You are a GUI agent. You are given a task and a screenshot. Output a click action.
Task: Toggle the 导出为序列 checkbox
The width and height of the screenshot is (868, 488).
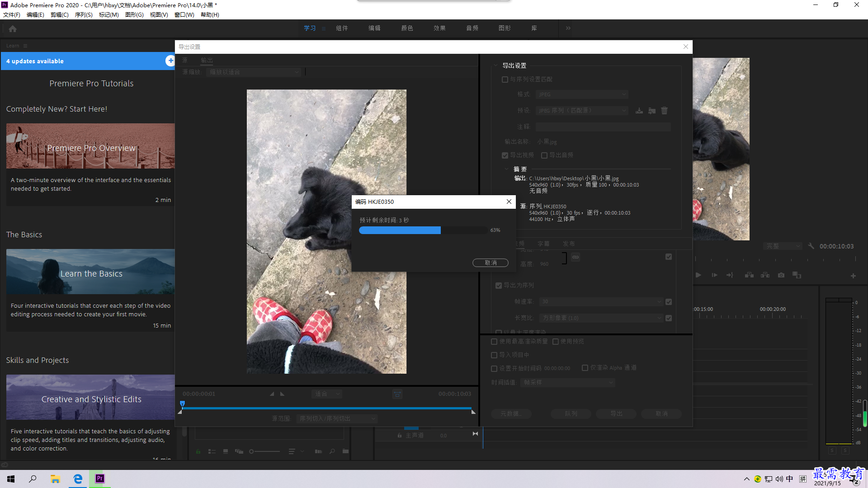coord(499,286)
